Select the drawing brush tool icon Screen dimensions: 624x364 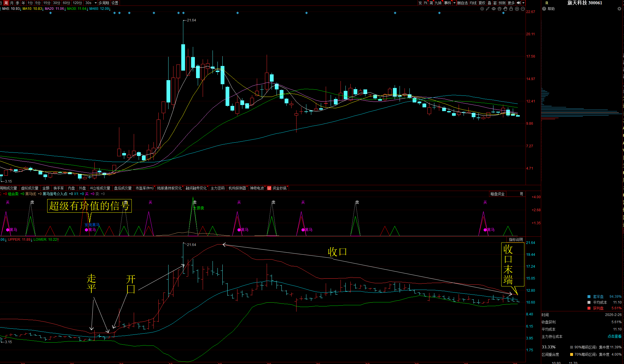[x=488, y=9]
